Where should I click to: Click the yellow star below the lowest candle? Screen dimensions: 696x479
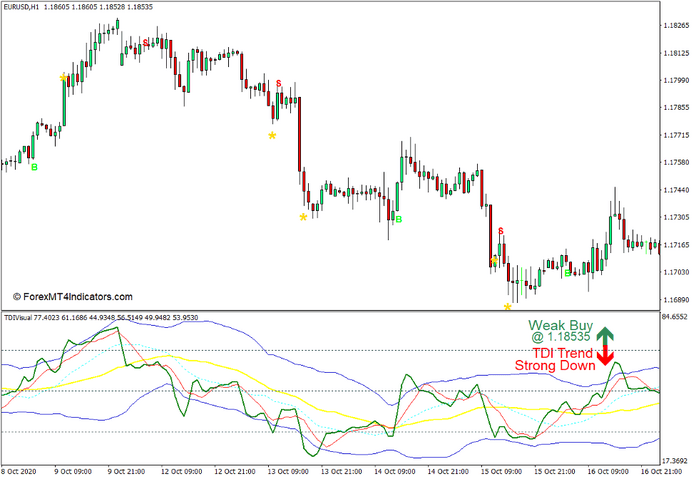[x=507, y=307]
